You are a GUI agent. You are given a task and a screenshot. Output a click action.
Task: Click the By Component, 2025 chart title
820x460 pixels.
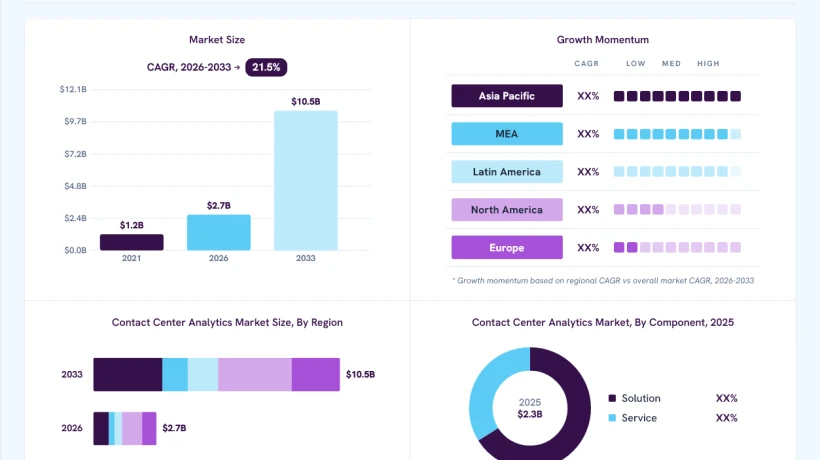[602, 323]
